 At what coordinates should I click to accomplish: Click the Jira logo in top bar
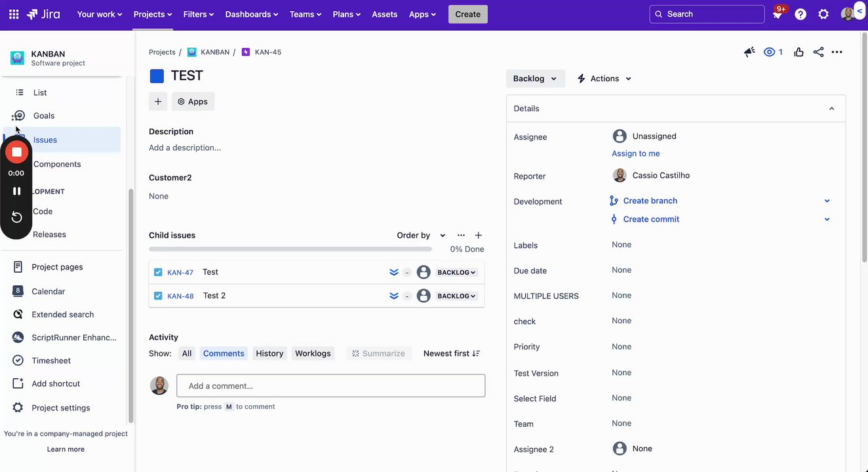tap(43, 14)
